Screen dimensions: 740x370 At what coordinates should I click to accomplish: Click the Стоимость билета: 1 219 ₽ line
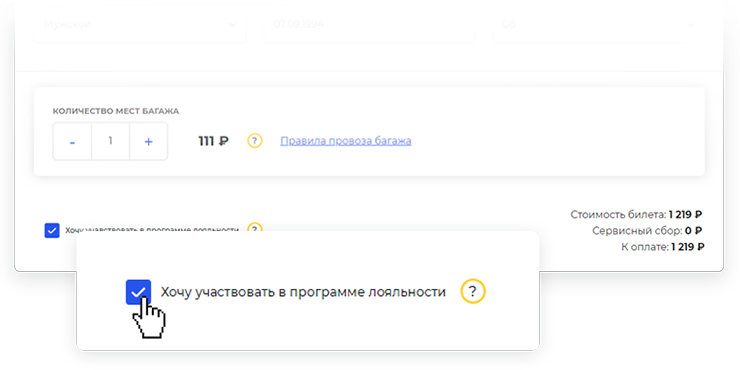636,215
